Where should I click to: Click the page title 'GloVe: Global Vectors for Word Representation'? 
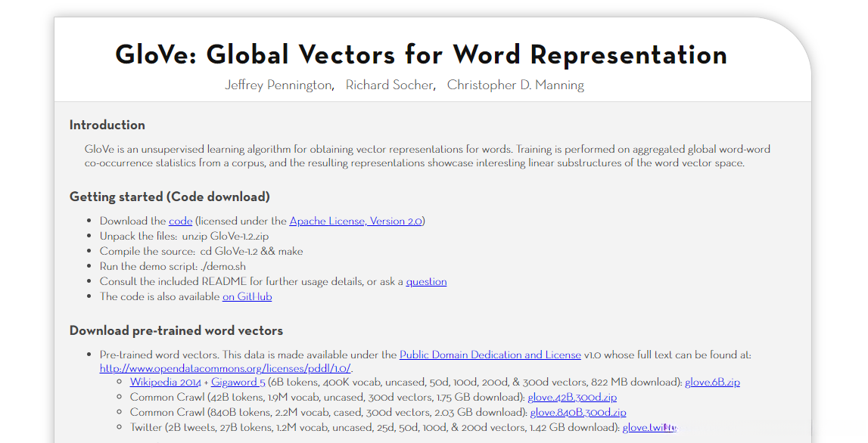coord(421,54)
